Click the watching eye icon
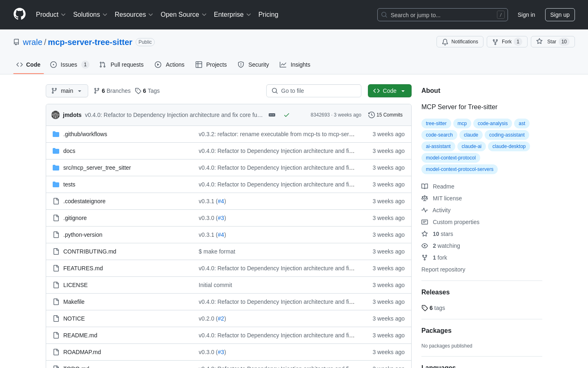This screenshot has width=588, height=368. pos(425,246)
